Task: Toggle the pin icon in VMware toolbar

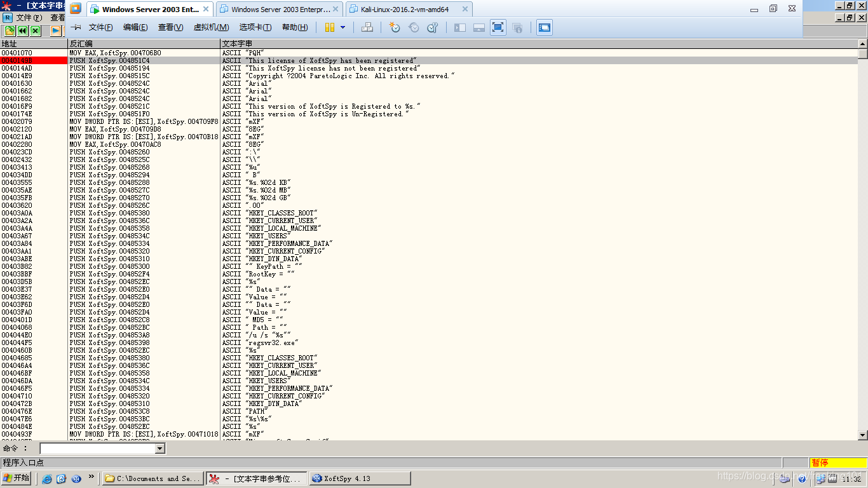Action: [76, 27]
